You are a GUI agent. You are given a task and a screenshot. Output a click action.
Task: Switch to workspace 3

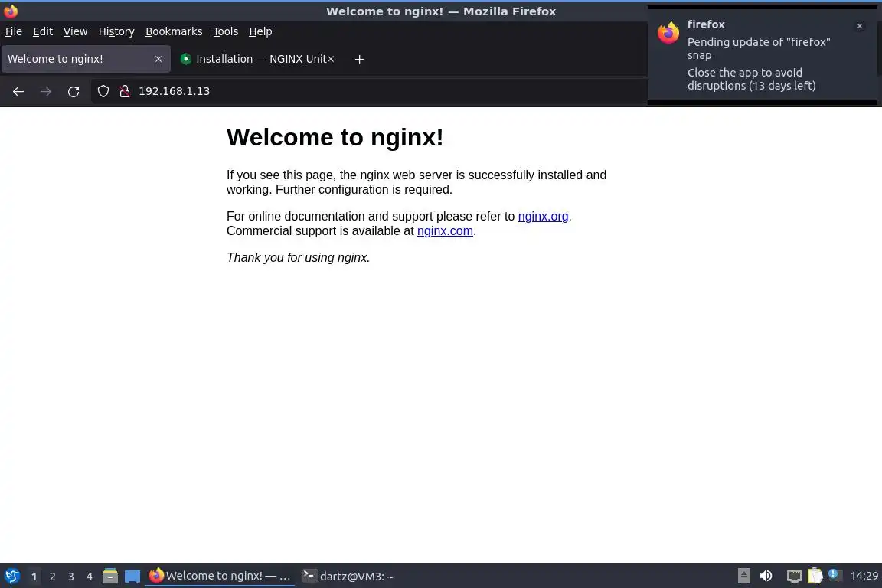71,577
